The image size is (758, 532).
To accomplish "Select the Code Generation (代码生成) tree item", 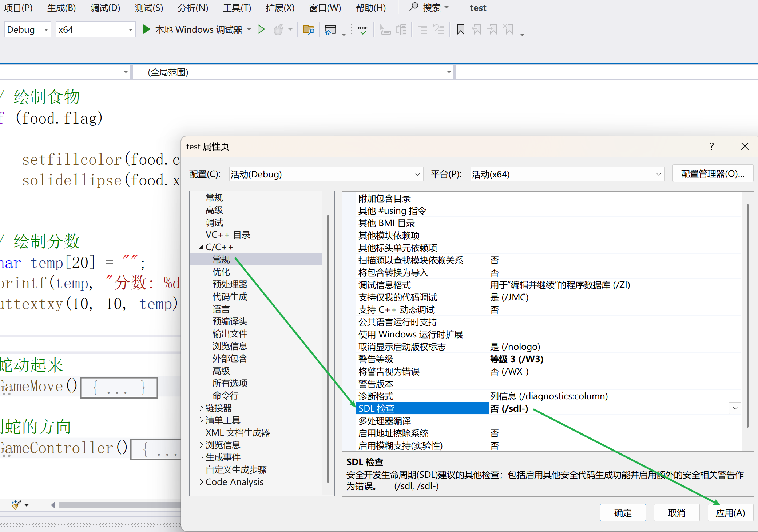I will coord(230,297).
